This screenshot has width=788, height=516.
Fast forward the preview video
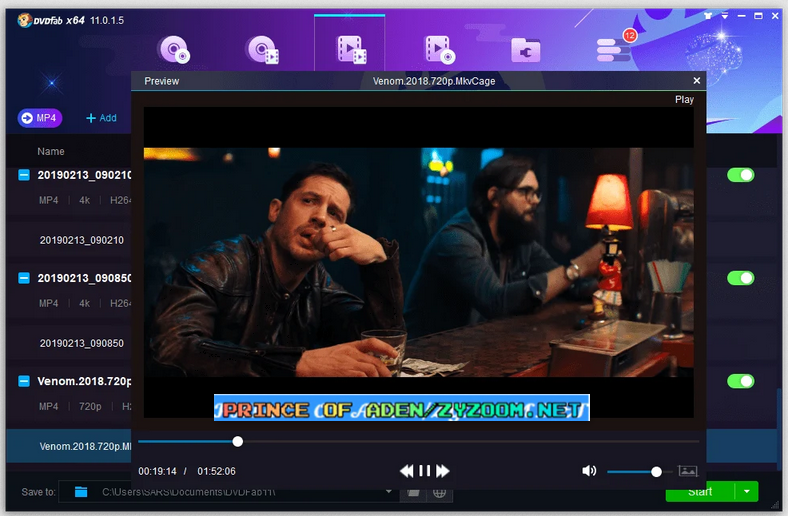click(443, 471)
